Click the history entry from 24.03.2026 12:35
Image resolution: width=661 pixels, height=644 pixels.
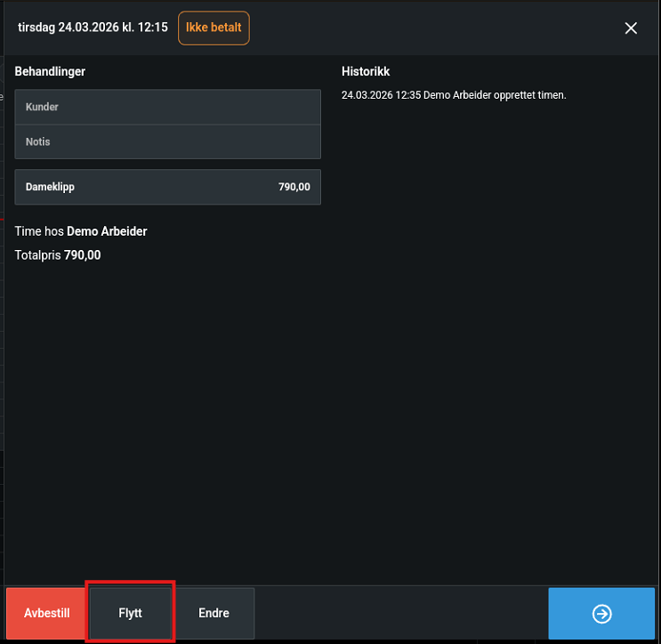coord(454,95)
